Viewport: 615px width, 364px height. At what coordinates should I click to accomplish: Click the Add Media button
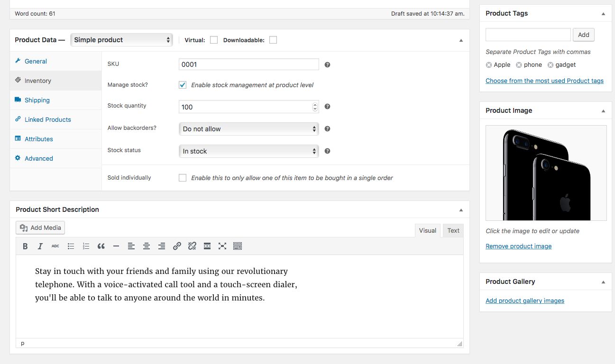(x=40, y=227)
